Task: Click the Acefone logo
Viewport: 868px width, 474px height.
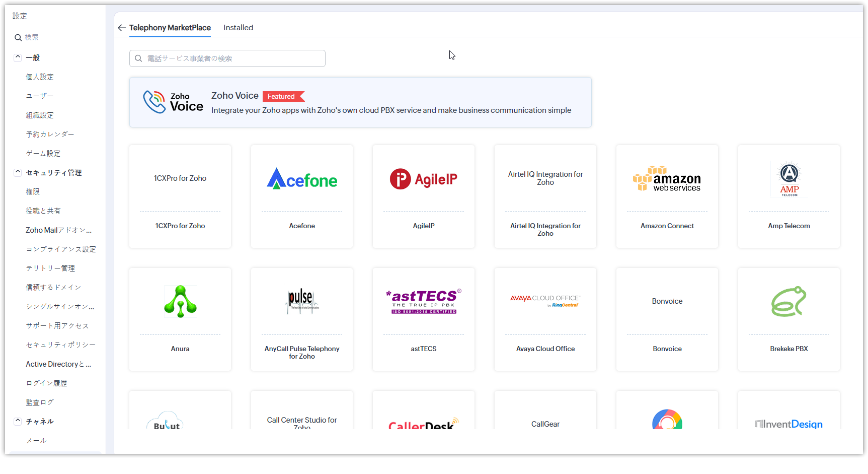Action: coord(302,179)
